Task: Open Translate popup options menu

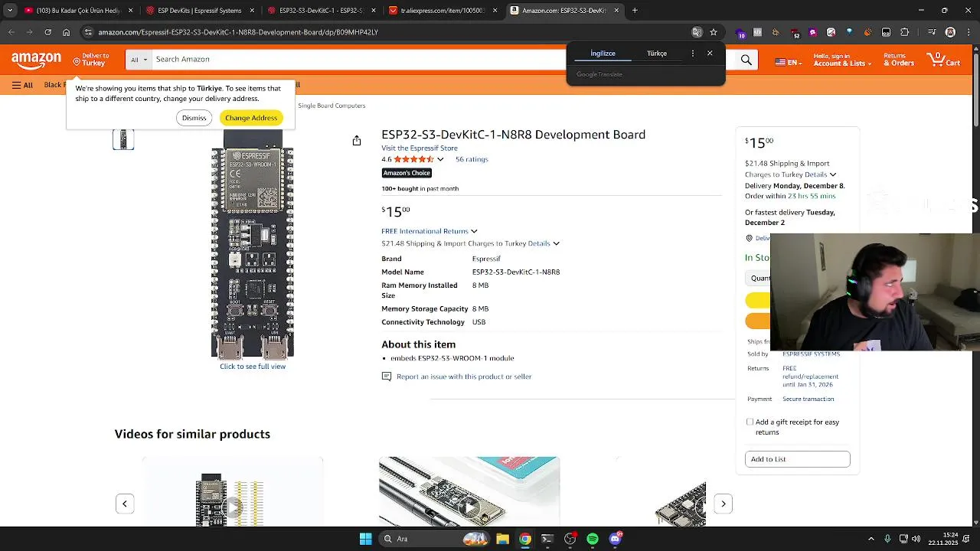Action: click(693, 54)
